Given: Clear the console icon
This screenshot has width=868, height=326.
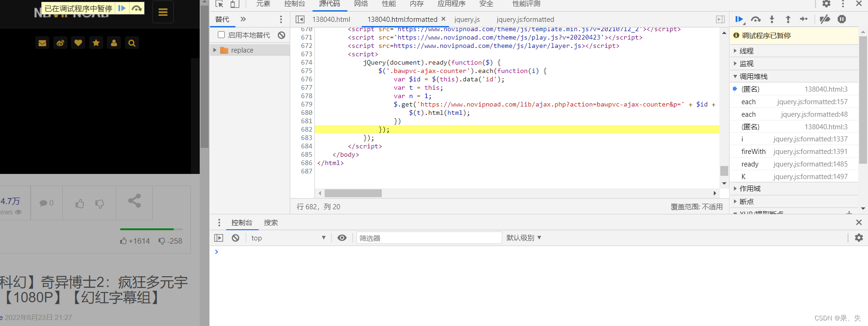Looking at the screenshot, I should point(235,238).
